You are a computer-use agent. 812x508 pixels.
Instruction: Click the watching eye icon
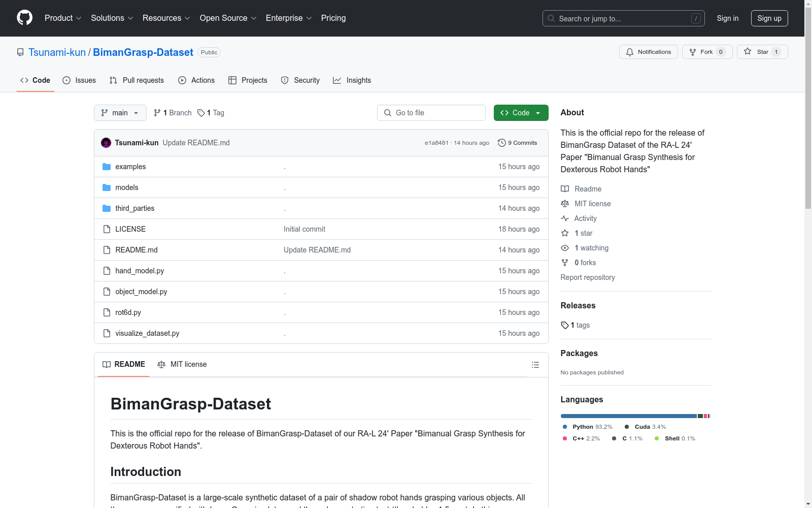coord(565,248)
